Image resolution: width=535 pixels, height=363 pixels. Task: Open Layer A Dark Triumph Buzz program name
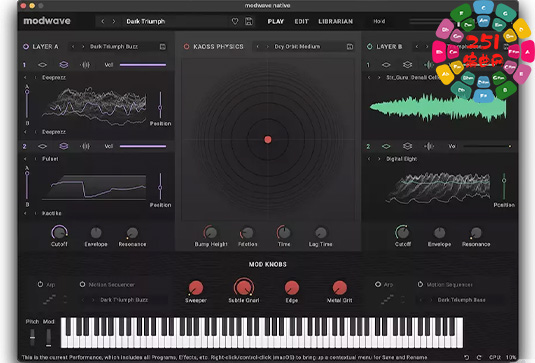(x=114, y=47)
